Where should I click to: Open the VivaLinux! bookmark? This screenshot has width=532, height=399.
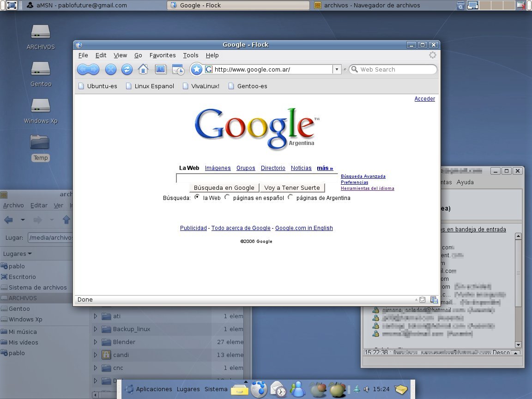(201, 86)
